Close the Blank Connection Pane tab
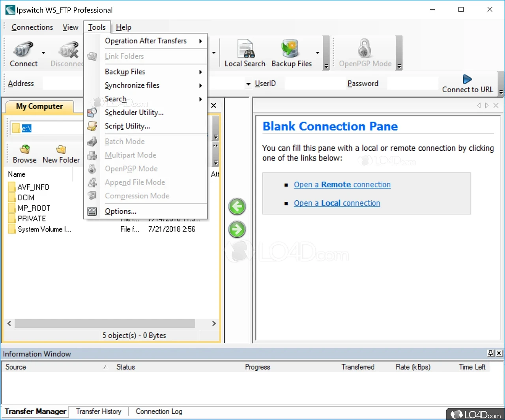 tap(496, 105)
